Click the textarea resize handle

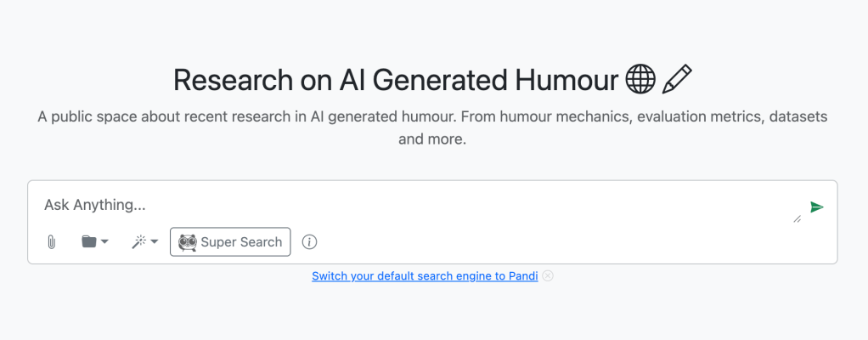pos(797,218)
